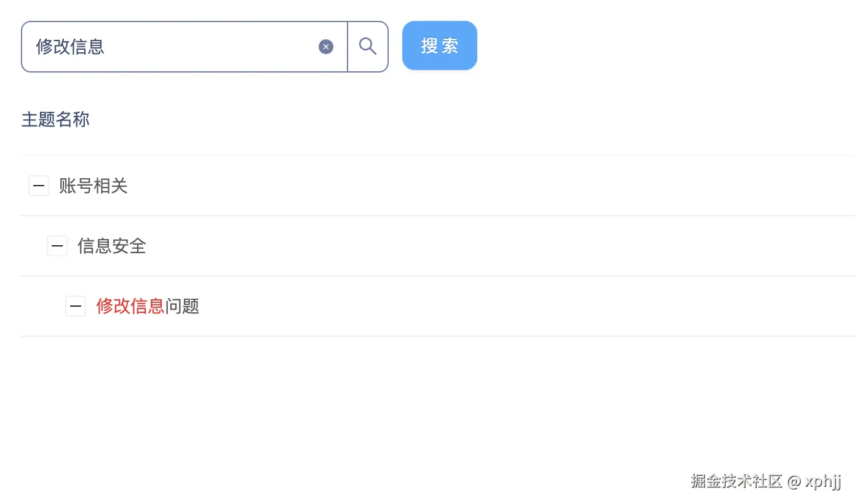The height and width of the screenshot is (504, 855).
Task: Click the magnifier search icon
Action: point(368,47)
